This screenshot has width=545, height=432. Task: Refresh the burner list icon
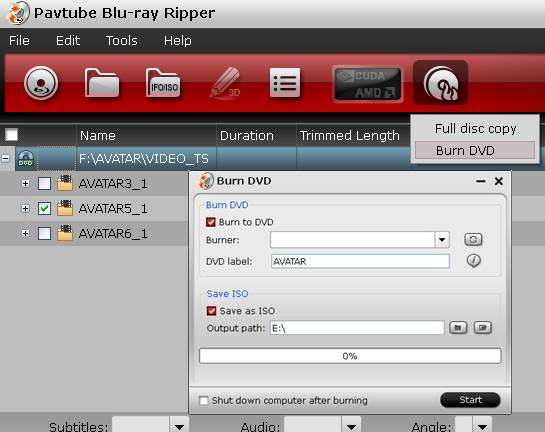473,239
